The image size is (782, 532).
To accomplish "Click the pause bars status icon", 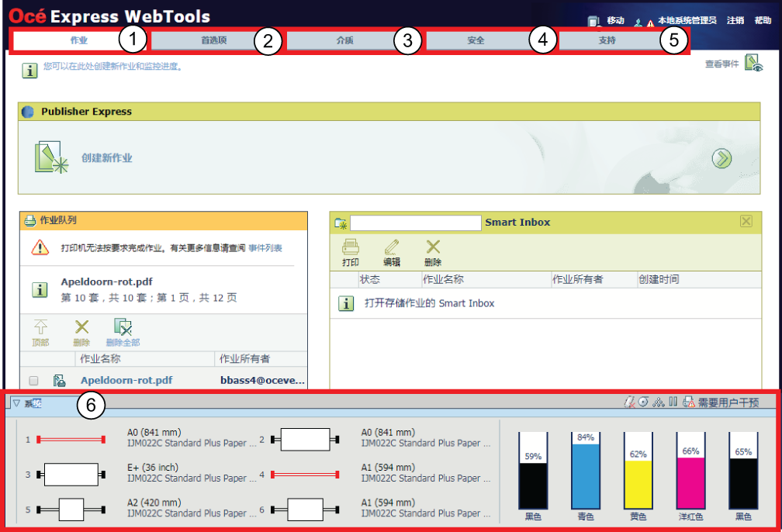I will [x=673, y=402].
